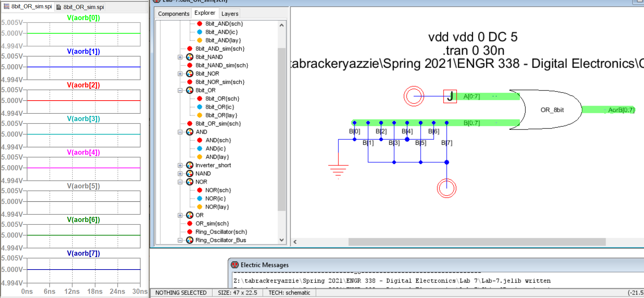Click the horizontal scrollbar under the schematic
Image resolution: width=644 pixels, height=298 pixels.
(477, 242)
